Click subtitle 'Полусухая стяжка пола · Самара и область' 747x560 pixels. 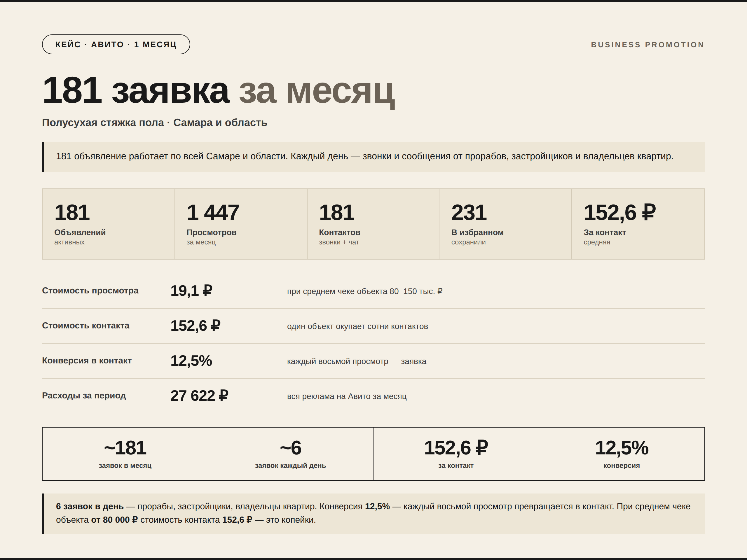[x=155, y=123]
